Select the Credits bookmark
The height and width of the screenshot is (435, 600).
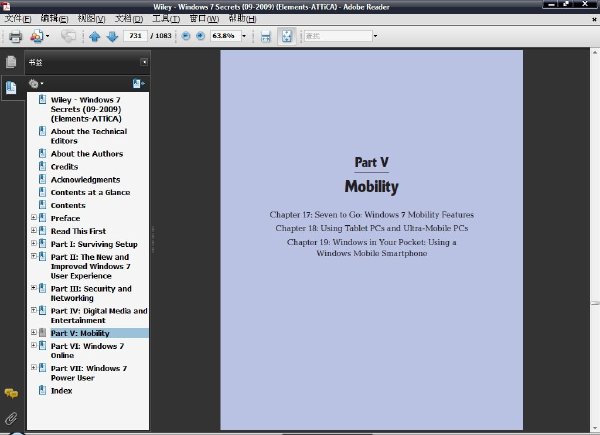tap(64, 167)
